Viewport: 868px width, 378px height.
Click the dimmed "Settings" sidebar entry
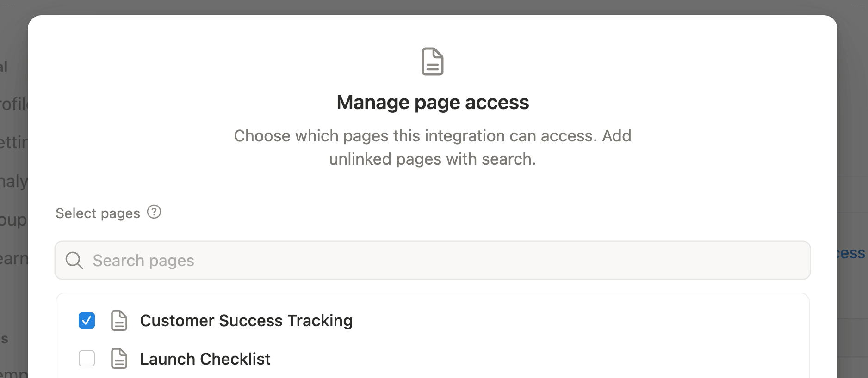pyautogui.click(x=13, y=142)
